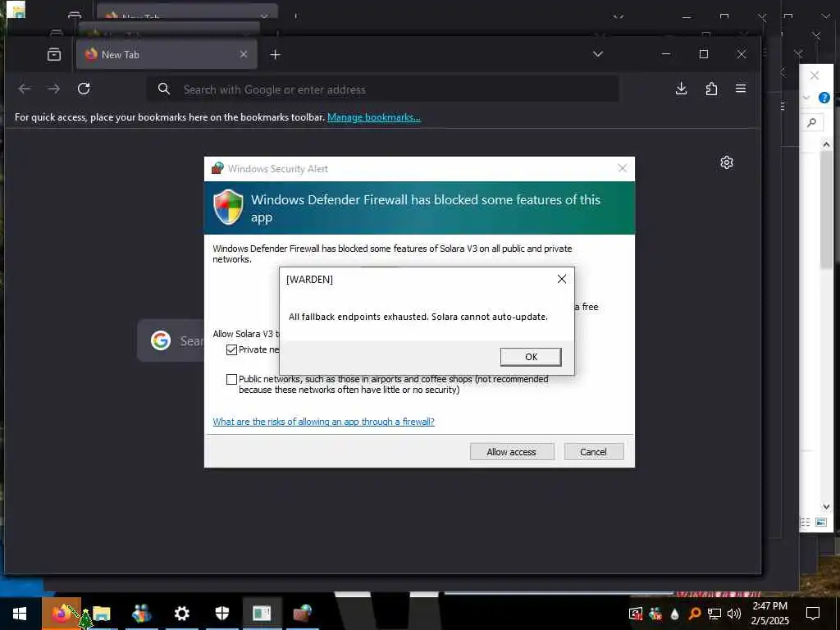Open Firefox extensions menu

click(711, 89)
